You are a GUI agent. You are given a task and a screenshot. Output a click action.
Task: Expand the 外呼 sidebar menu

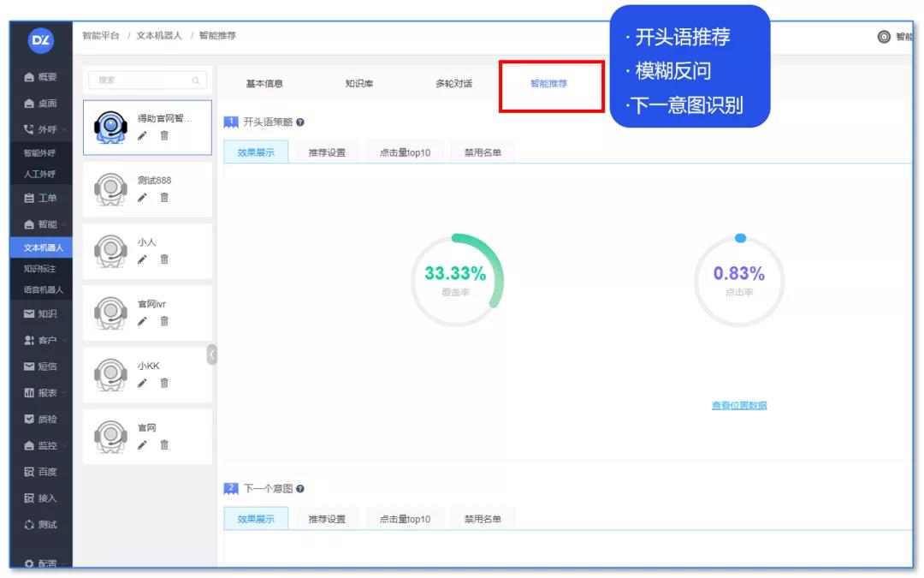pos(41,130)
